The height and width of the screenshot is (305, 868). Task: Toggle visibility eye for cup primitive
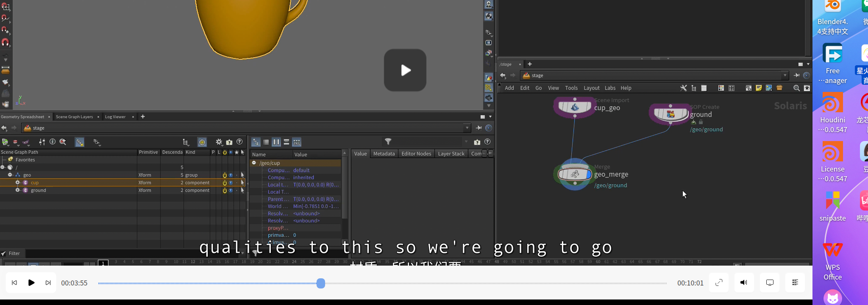click(x=231, y=183)
